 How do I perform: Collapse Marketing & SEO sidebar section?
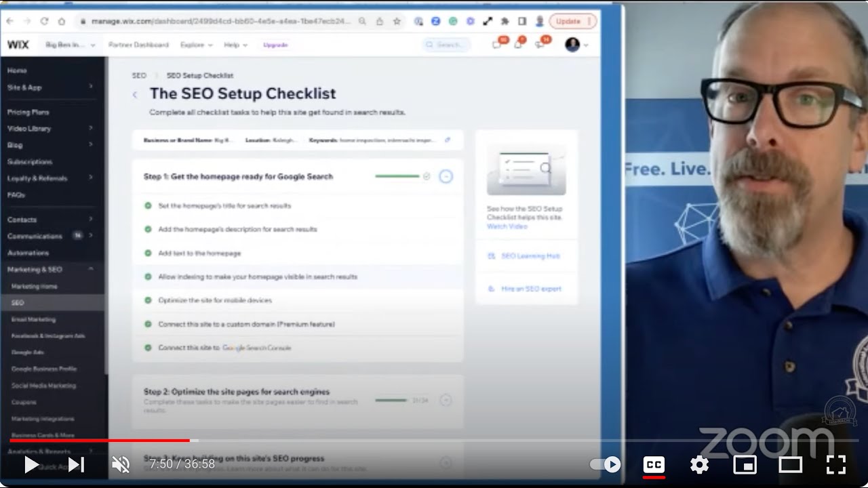91,269
